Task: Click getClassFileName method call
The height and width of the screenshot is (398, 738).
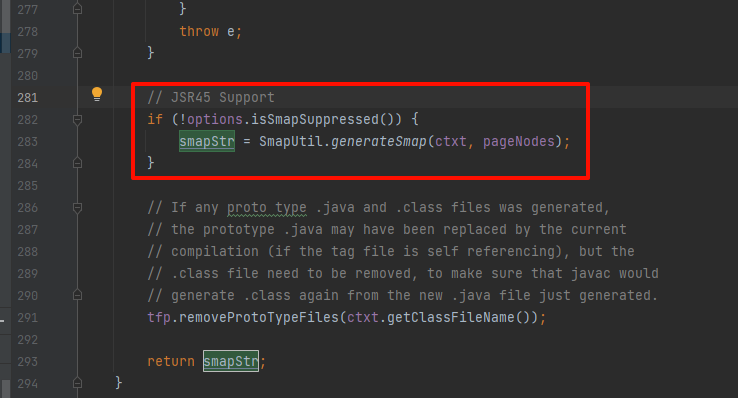Action: (x=451, y=318)
